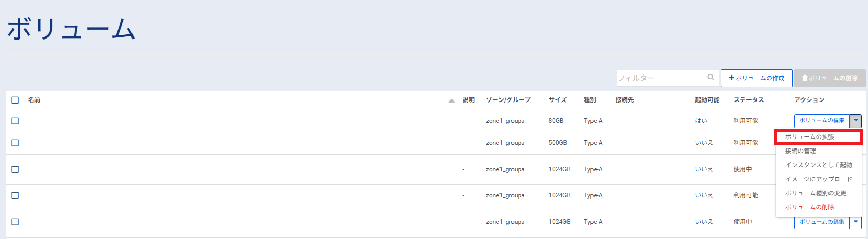
Task: Click into the フィルター input field
Action: pyautogui.click(x=661, y=78)
